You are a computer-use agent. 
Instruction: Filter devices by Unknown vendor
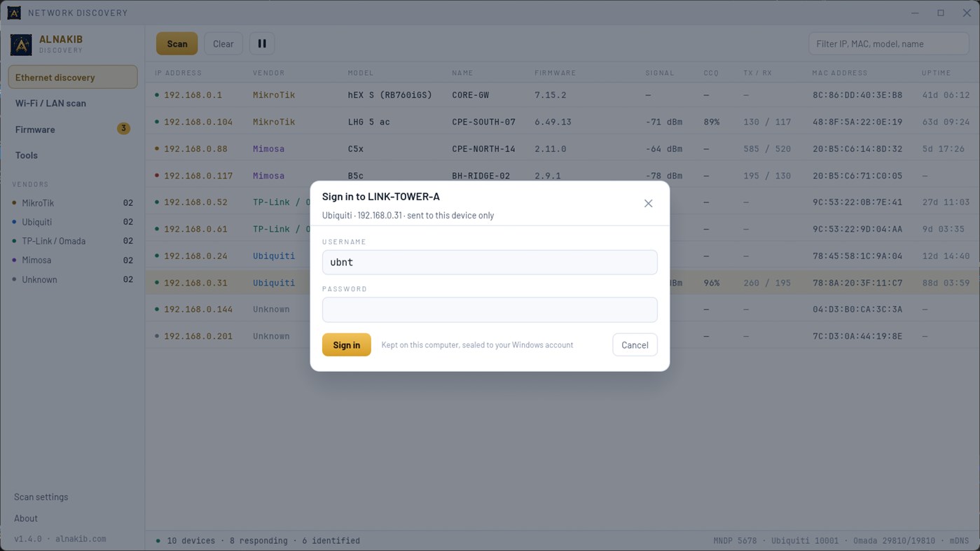pos(73,279)
